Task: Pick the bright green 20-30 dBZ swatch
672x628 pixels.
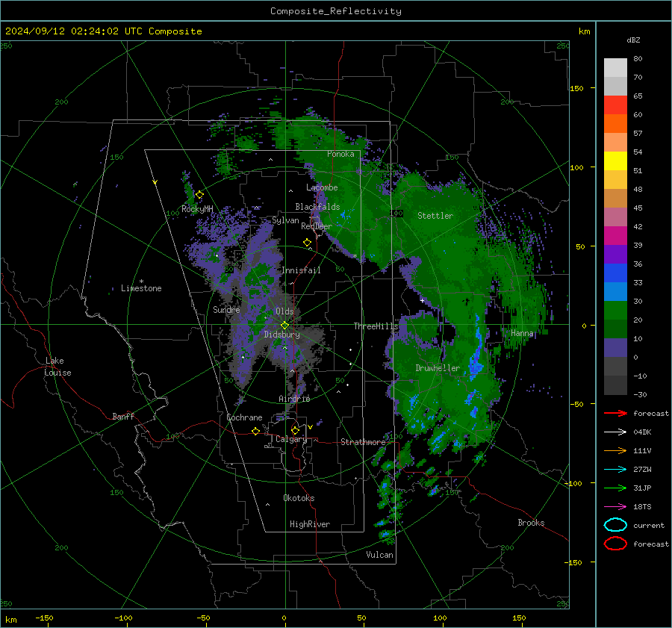Action: [x=615, y=310]
